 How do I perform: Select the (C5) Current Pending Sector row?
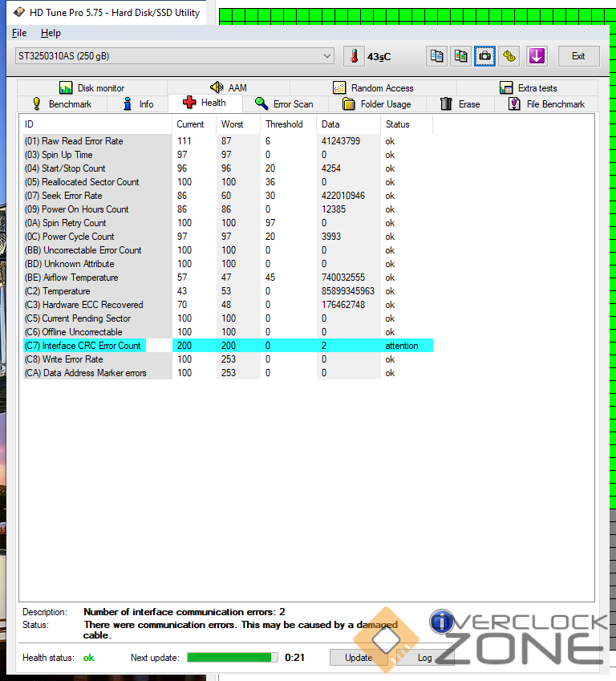pos(228,318)
